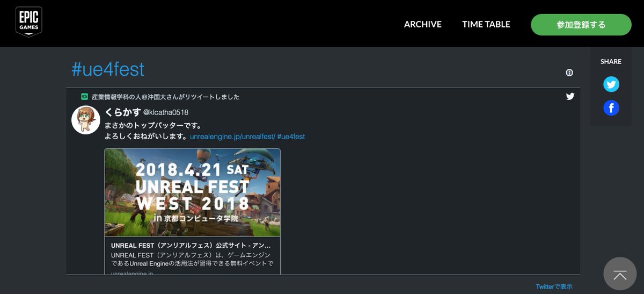
Task: Click the green 参加登録する button
Action: 581,25
